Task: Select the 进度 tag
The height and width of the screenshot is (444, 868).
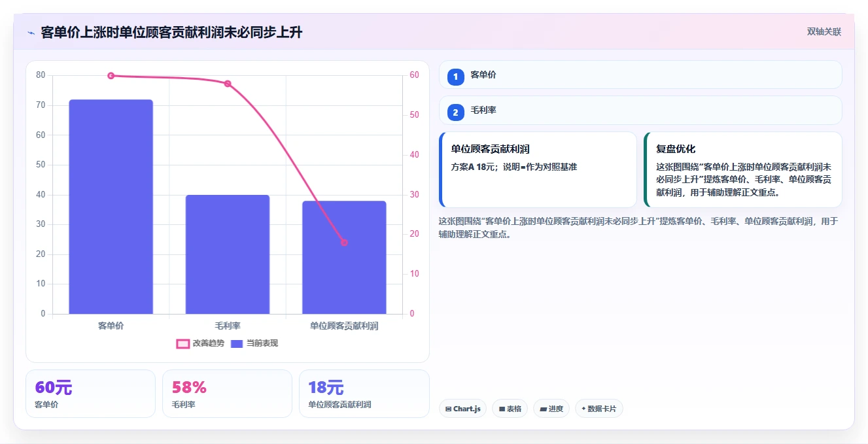Action: 551,409
